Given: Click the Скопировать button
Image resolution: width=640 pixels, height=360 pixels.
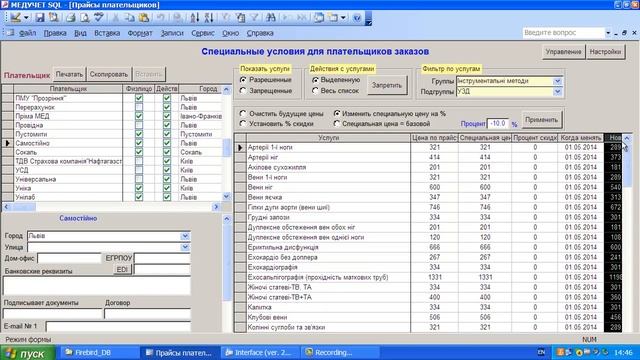Looking at the screenshot, I should pyautogui.click(x=109, y=74).
